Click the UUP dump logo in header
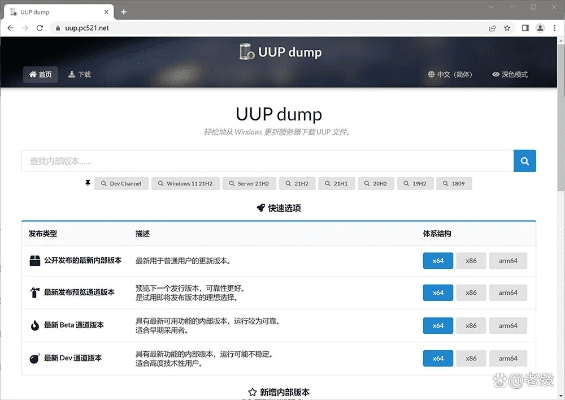The height and width of the screenshot is (400, 565). [281, 52]
